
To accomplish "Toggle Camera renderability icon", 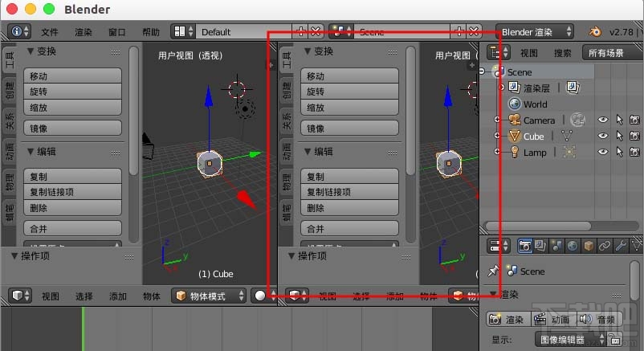I will click(634, 120).
